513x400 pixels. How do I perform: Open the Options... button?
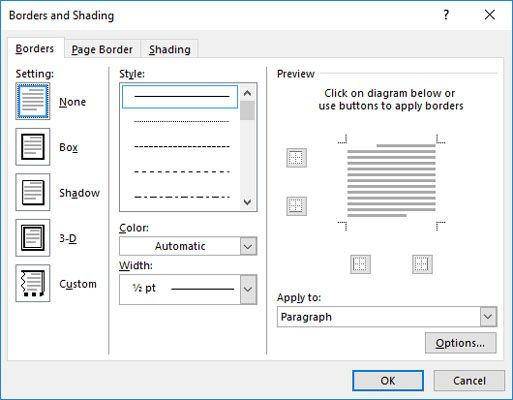(460, 343)
